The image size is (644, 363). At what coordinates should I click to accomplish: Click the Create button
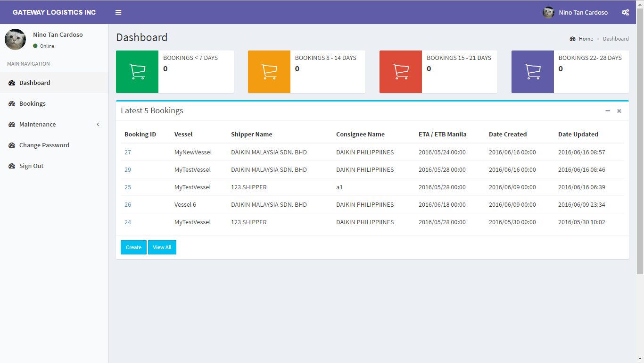(133, 247)
